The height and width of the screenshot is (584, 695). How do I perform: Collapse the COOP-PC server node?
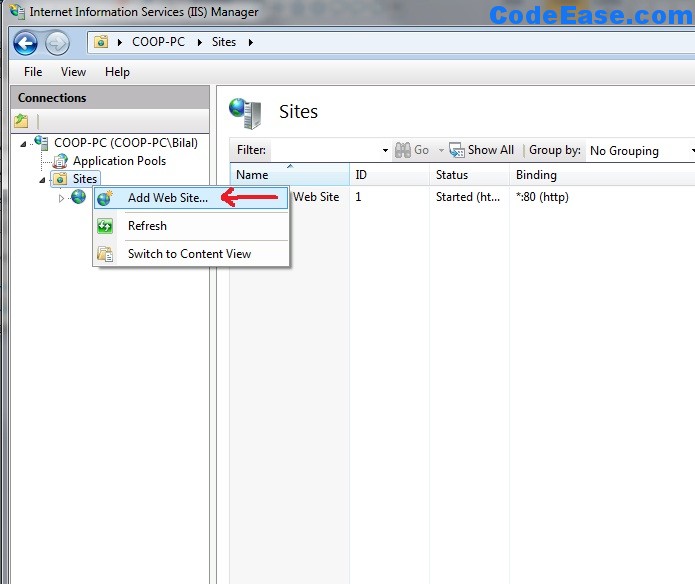[x=23, y=144]
